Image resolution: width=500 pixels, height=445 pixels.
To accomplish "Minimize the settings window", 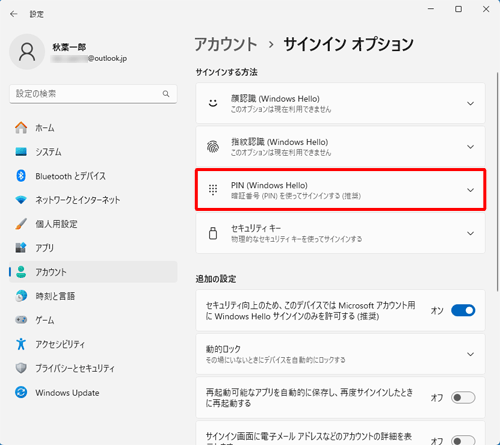I will coord(431,9).
